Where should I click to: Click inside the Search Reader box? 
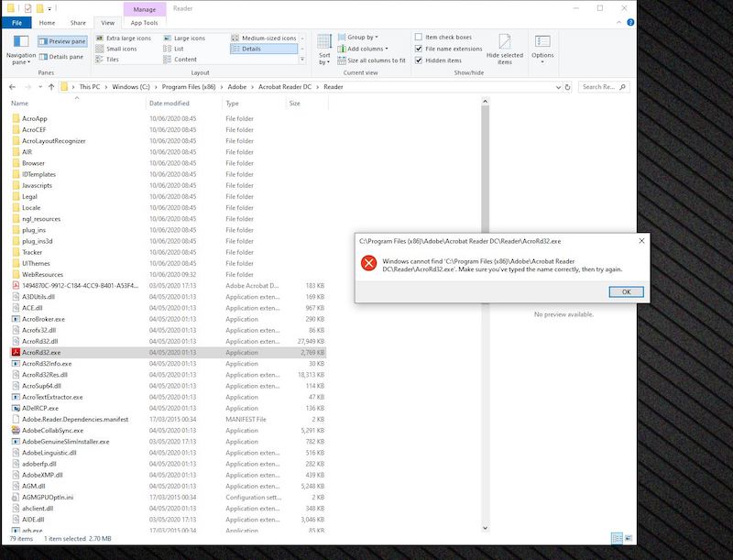click(599, 87)
